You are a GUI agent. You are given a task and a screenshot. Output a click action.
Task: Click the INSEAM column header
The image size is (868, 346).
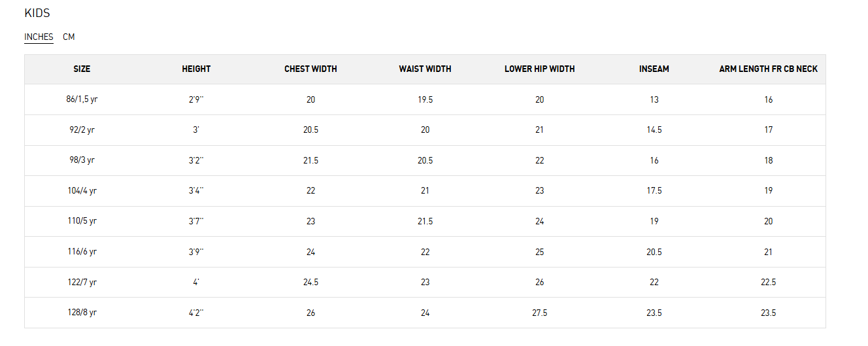coord(654,69)
